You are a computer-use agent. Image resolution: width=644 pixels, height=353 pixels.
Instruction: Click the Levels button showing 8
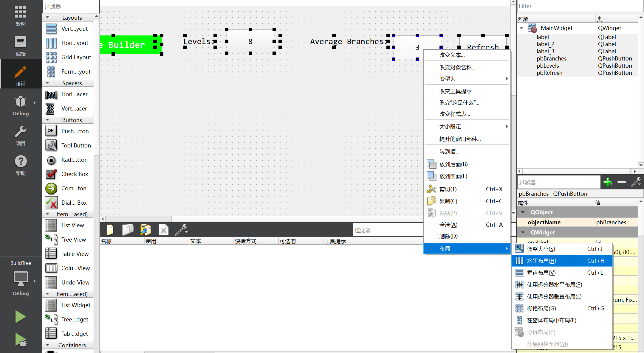tap(250, 41)
